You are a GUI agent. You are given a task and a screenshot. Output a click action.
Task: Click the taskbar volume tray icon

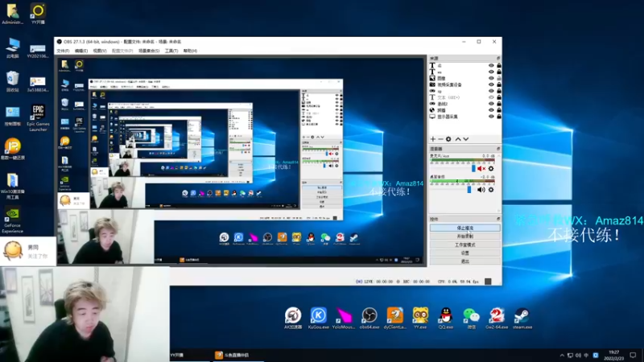(x=578, y=355)
